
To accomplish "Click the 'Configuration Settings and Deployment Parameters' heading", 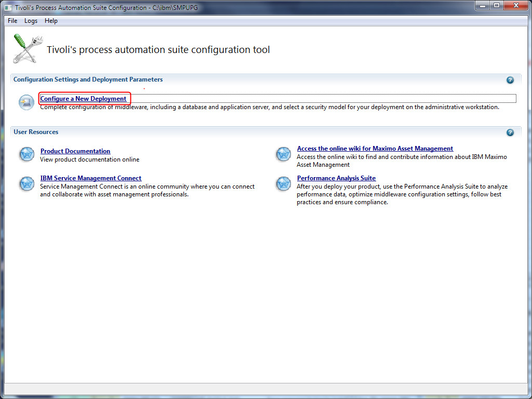I will [x=88, y=79].
